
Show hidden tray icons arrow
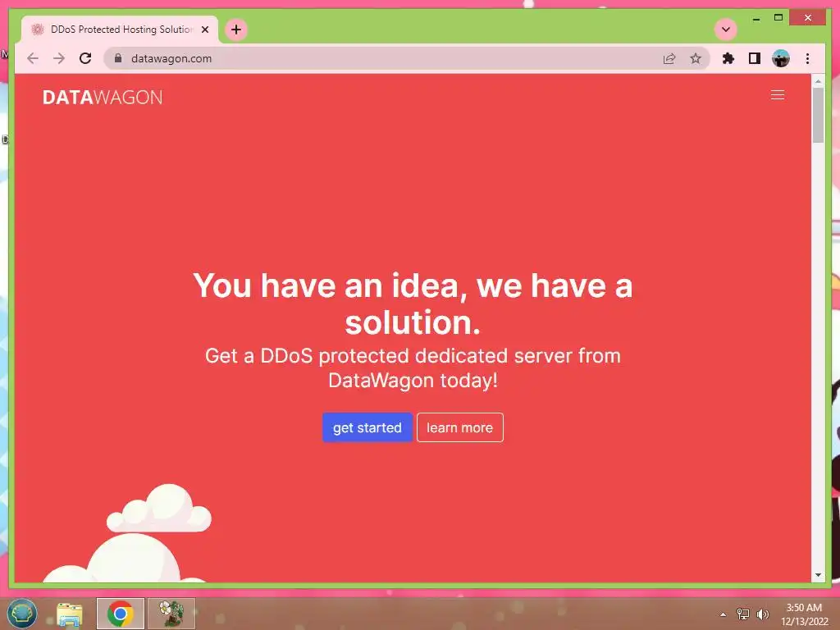[724, 614]
